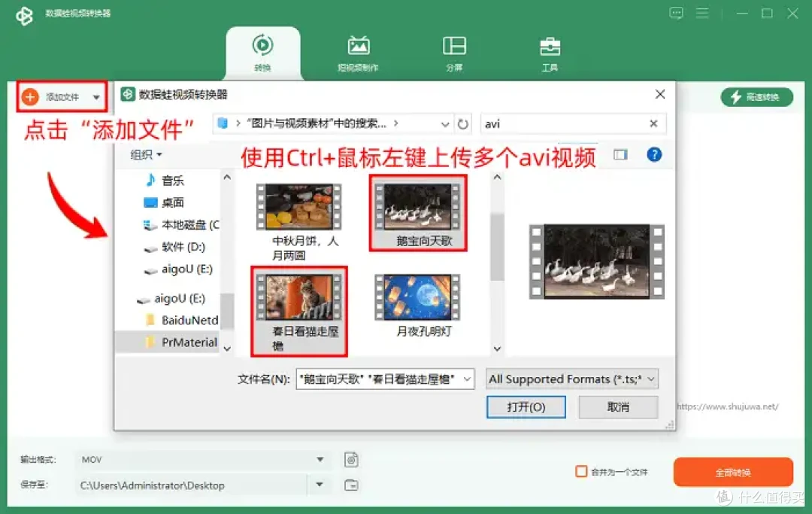Select 软件 (D:) drive
This screenshot has width=812, height=514.
point(174,247)
